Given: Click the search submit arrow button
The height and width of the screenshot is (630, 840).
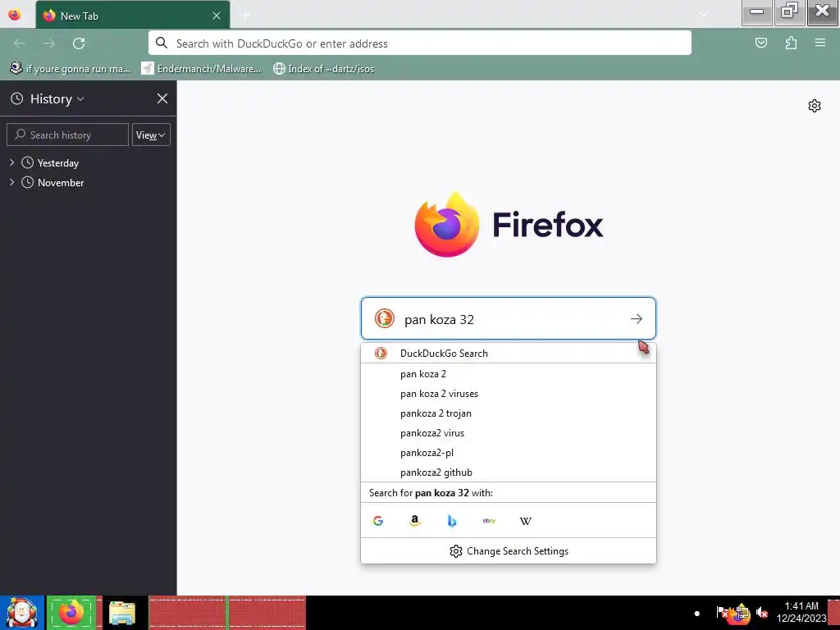Looking at the screenshot, I should [636, 319].
